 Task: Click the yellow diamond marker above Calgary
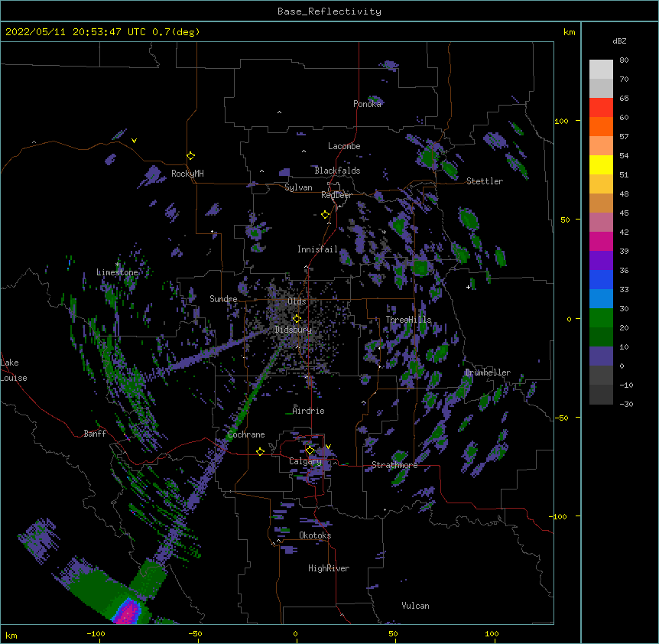point(310,450)
